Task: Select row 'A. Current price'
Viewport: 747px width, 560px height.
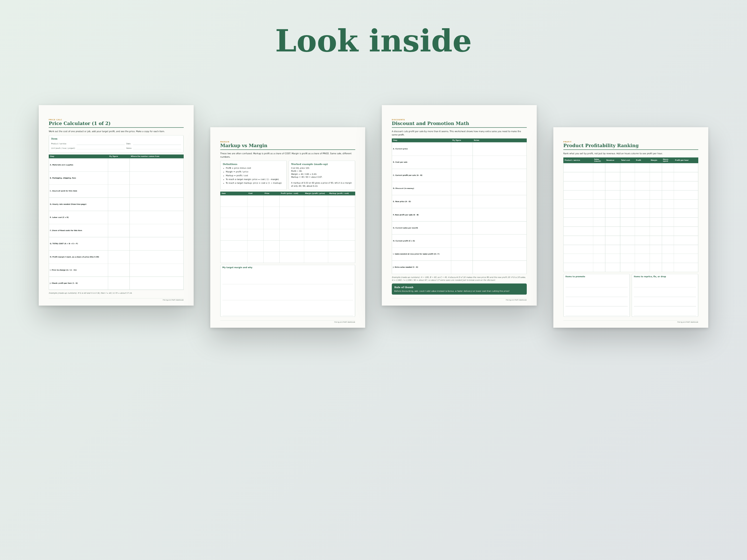Action: coord(459,149)
